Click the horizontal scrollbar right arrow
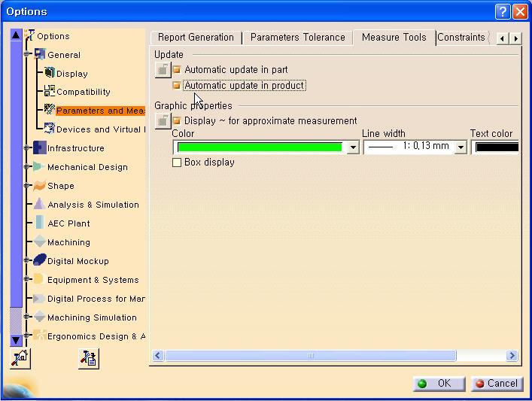532x401 pixels. tap(512, 356)
